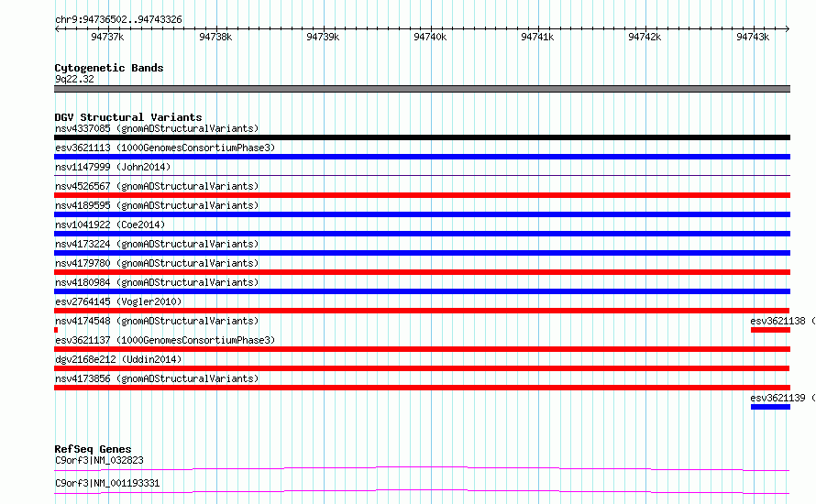
Task: Click the red dgv2168e212 variant bar
Action: coord(422,368)
